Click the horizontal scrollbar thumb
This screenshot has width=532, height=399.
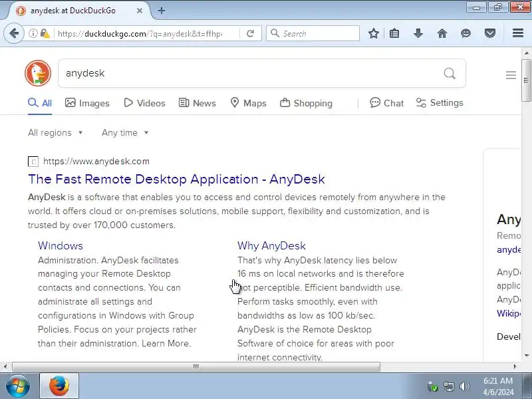click(196, 366)
